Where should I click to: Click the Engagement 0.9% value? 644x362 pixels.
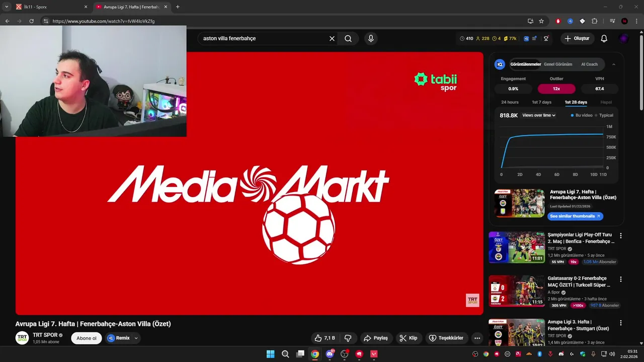[x=513, y=89]
